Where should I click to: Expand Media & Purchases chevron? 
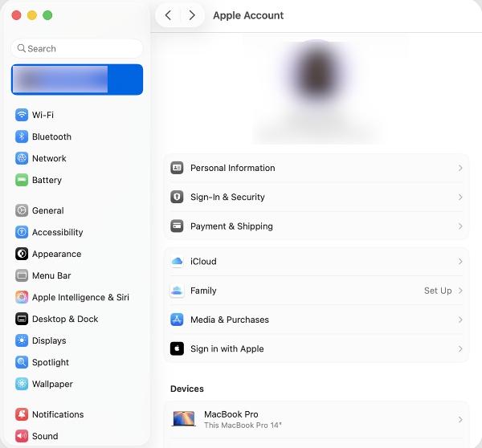coord(460,320)
